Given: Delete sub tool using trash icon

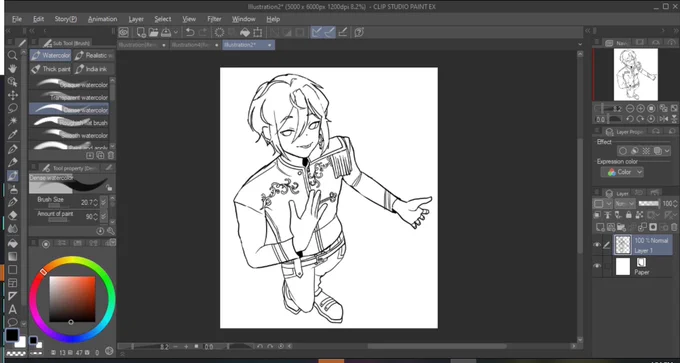Looking at the screenshot, I should tap(111, 155).
